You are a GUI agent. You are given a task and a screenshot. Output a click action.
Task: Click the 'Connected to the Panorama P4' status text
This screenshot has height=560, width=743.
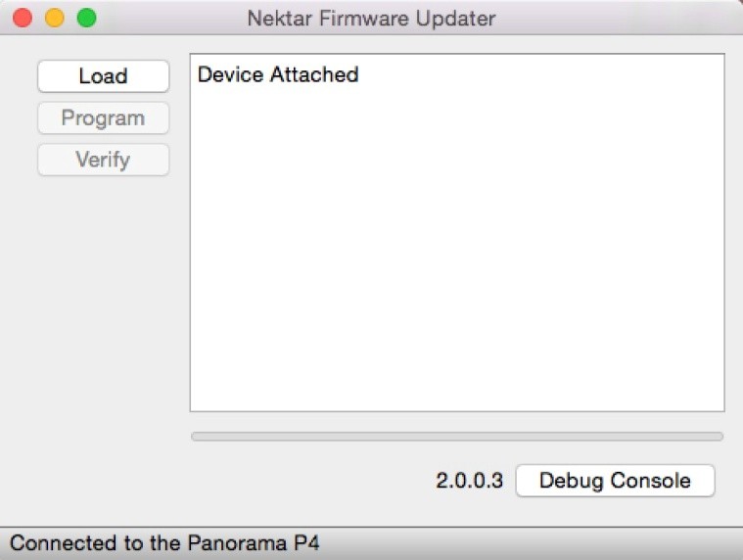164,542
